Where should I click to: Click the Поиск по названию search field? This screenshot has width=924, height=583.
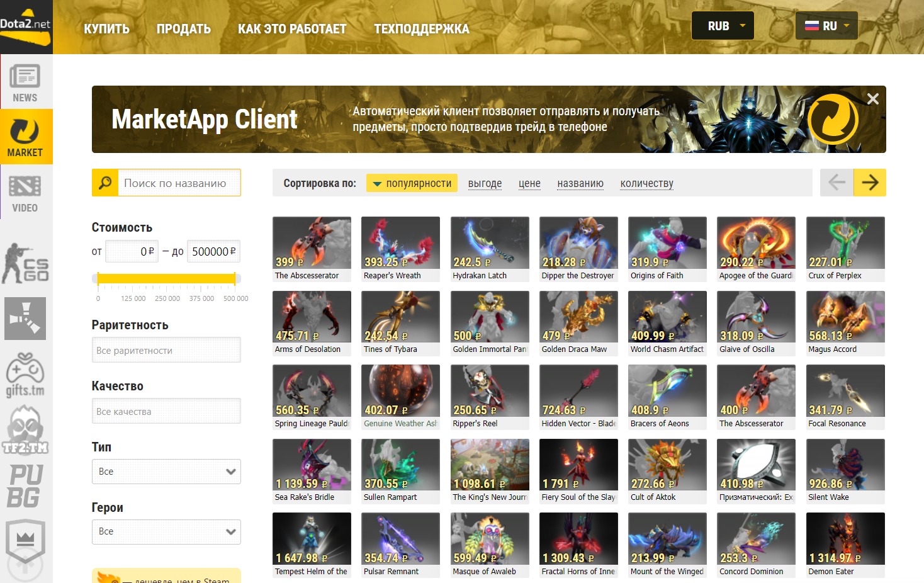[179, 183]
